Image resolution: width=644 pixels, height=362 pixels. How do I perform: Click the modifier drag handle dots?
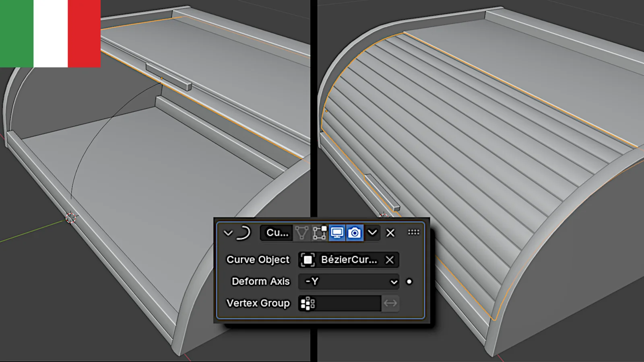tap(413, 232)
